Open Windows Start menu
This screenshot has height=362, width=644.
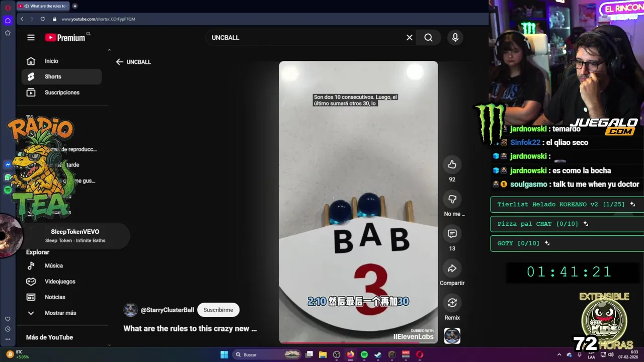click(x=224, y=354)
